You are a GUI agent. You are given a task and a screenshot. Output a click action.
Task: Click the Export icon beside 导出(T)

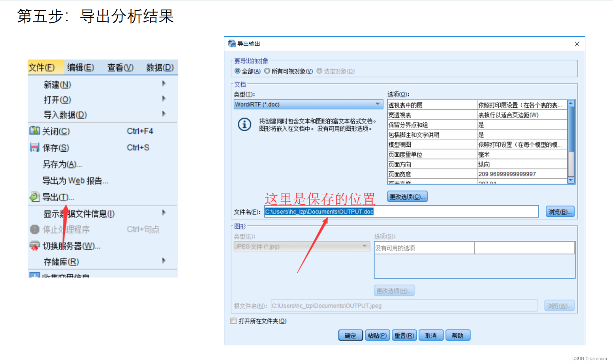click(x=35, y=197)
